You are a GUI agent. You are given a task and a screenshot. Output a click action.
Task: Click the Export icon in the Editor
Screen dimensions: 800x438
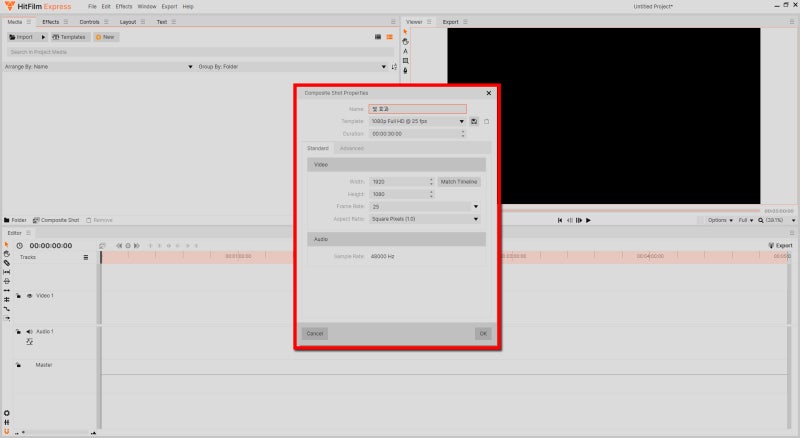[780, 246]
